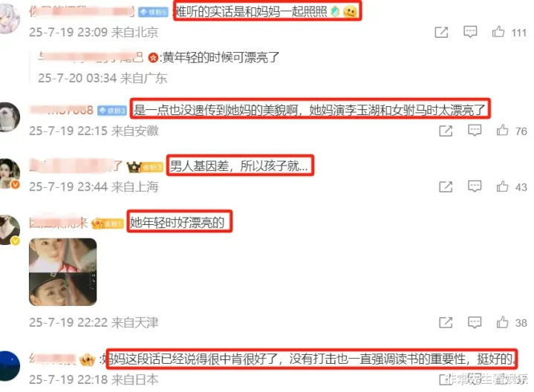Open the 铁粉3 badge next to username

click(x=112, y=111)
